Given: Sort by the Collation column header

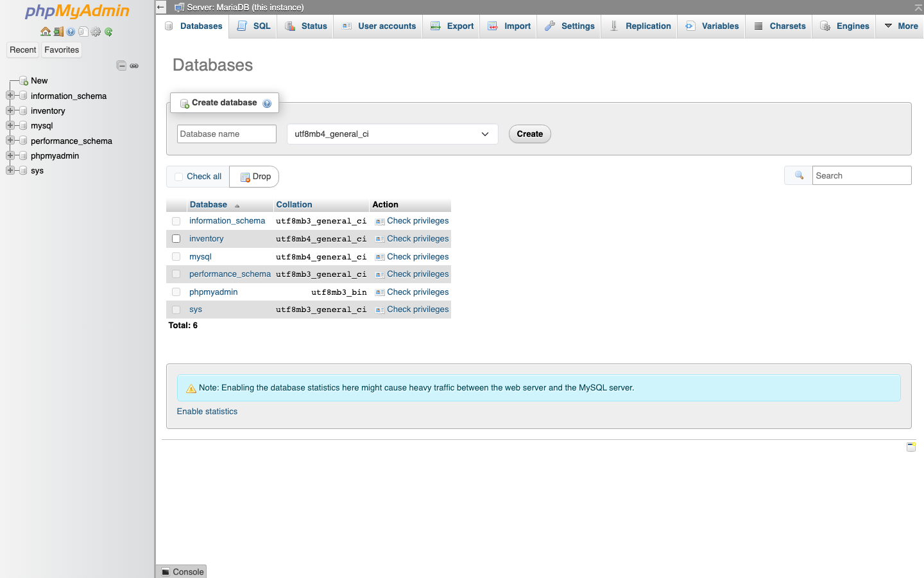Looking at the screenshot, I should pos(295,205).
